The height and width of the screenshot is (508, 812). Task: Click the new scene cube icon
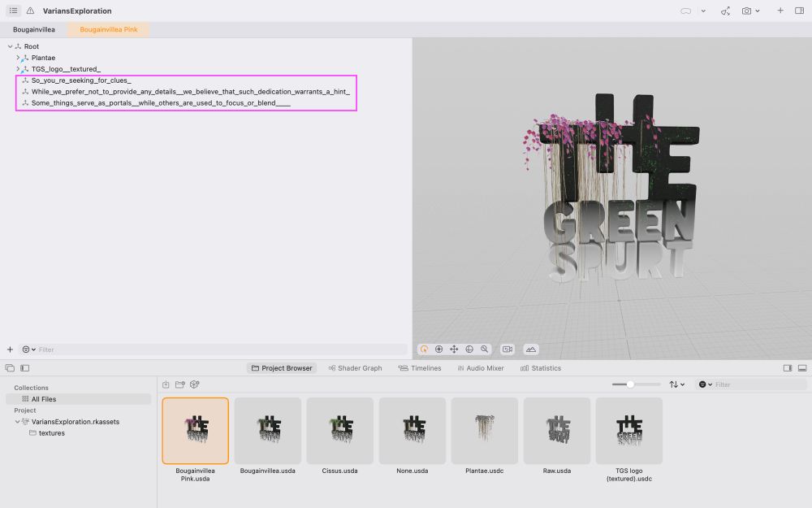coord(195,384)
